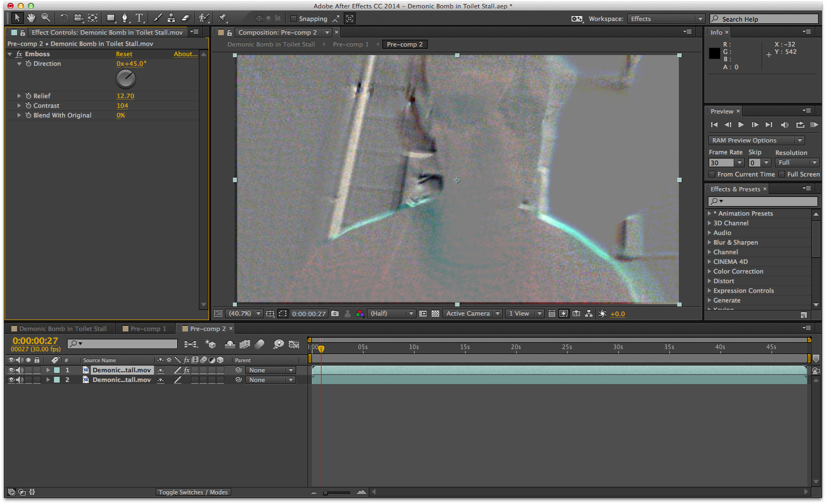Hide layer 1 video with eye toggle
826x504 pixels.
[x=11, y=370]
